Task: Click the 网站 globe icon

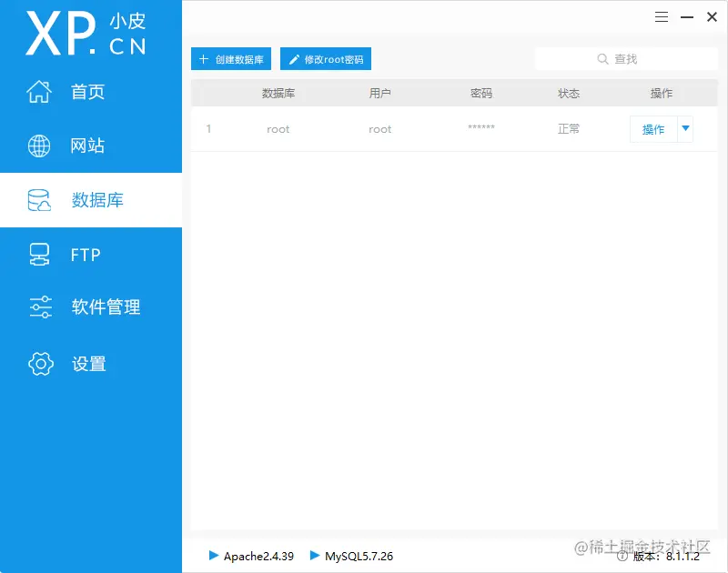Action: (39, 146)
